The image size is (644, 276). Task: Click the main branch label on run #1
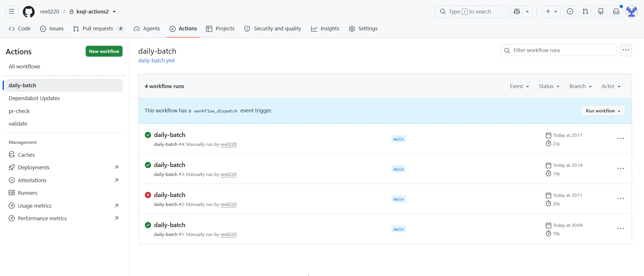pyautogui.click(x=399, y=229)
